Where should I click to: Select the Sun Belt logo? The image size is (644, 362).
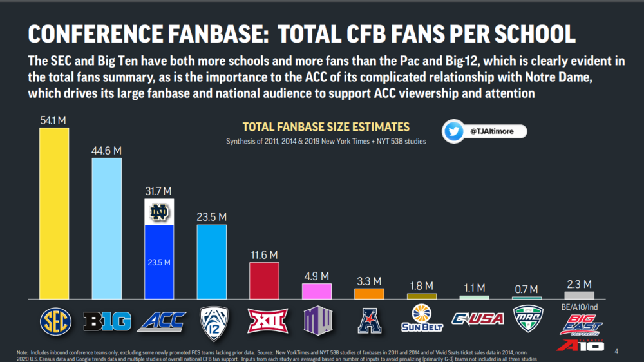coord(422,318)
